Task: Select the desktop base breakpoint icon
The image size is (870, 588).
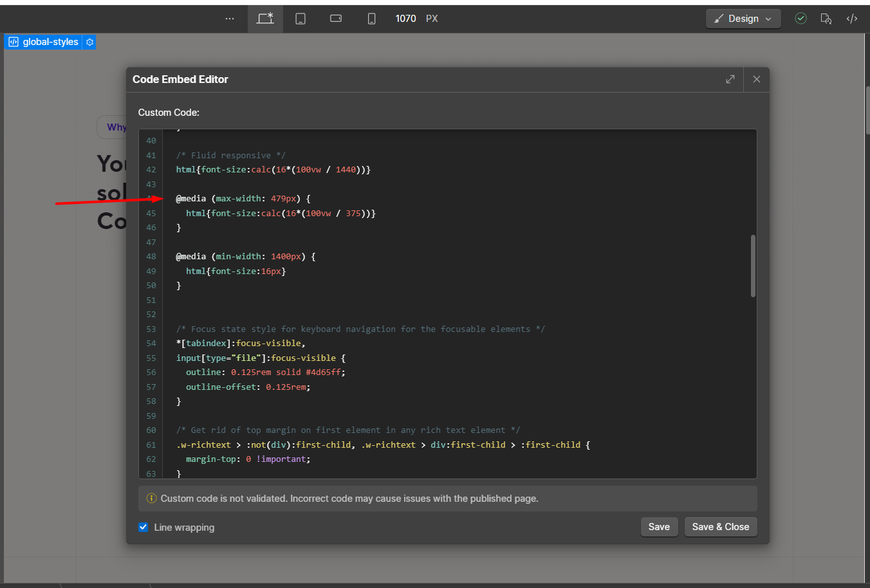Action: (265, 19)
